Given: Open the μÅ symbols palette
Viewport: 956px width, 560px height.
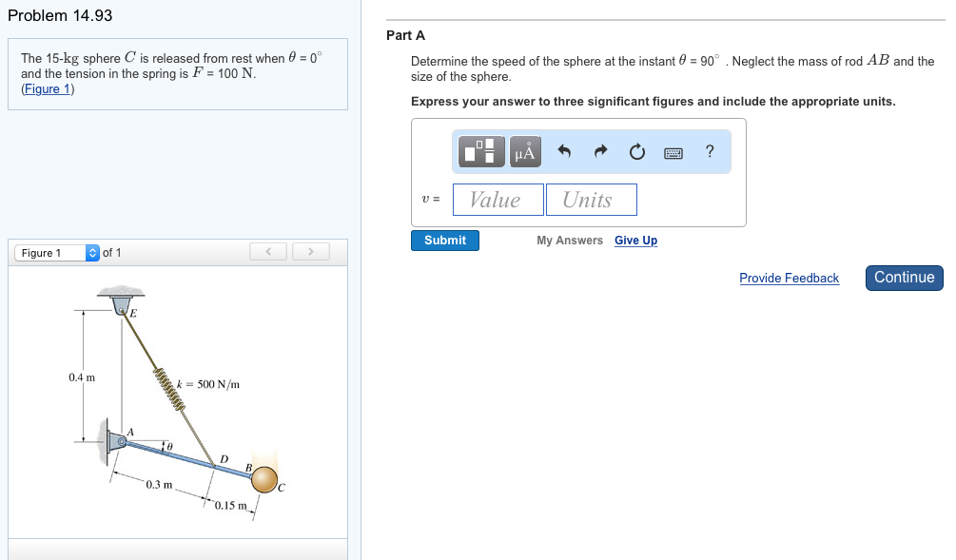Looking at the screenshot, I should pyautogui.click(x=525, y=151).
